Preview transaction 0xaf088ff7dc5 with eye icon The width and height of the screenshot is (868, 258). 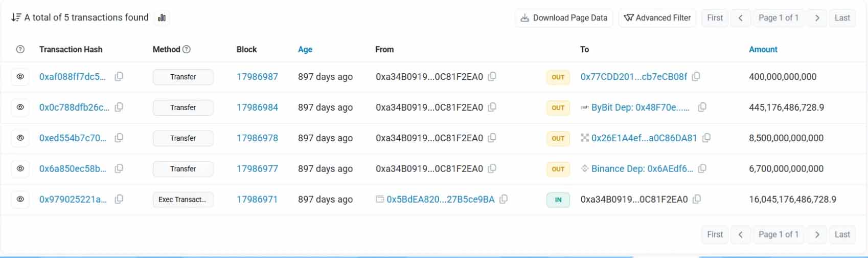click(20, 77)
